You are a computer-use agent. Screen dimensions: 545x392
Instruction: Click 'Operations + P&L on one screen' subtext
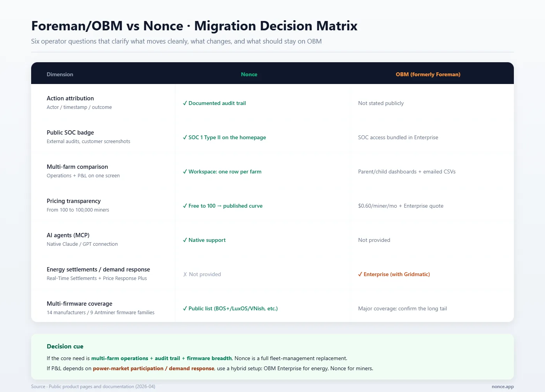pyautogui.click(x=83, y=176)
